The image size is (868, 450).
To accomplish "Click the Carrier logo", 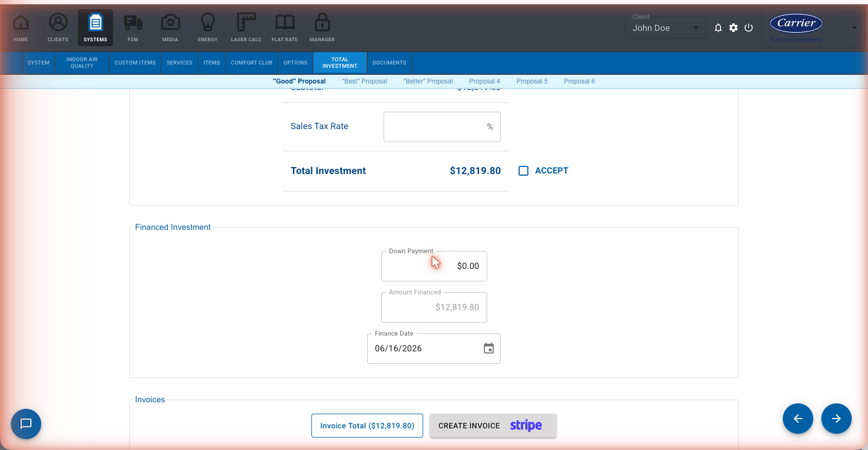I will click(796, 23).
